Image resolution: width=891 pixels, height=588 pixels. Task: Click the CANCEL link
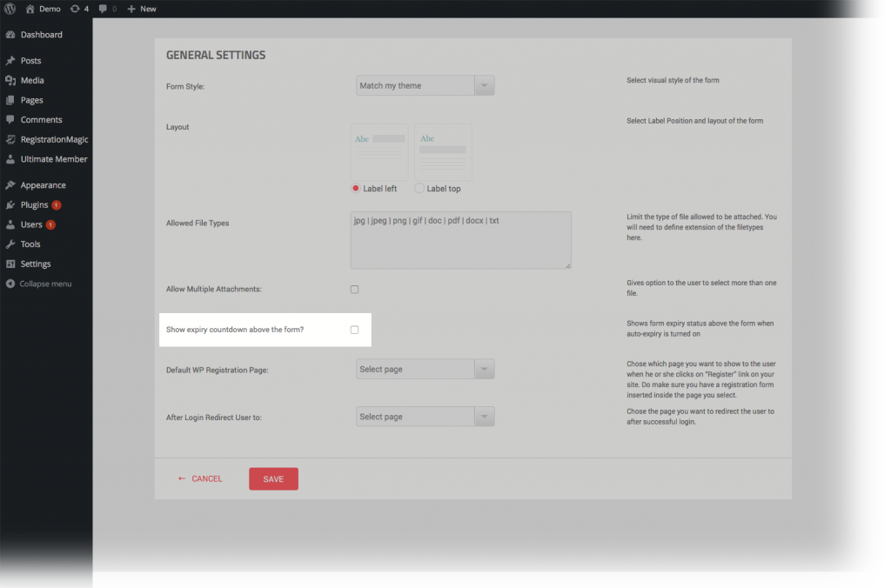pos(205,478)
